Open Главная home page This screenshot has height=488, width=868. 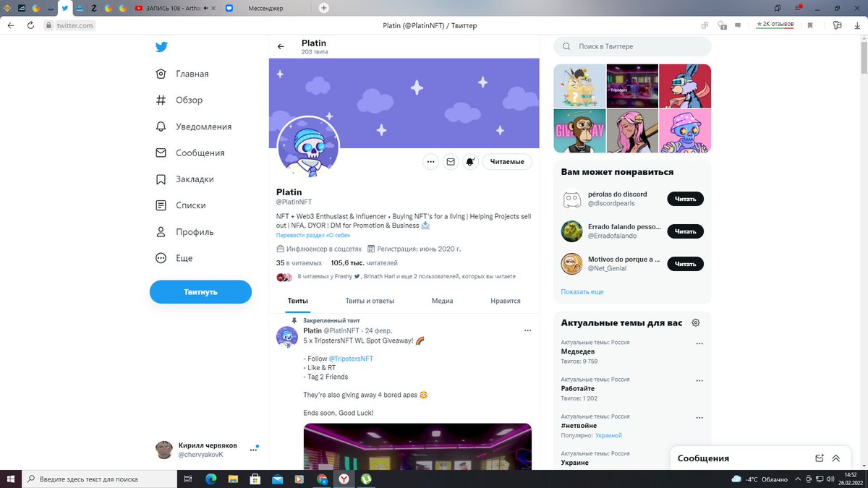(x=182, y=74)
